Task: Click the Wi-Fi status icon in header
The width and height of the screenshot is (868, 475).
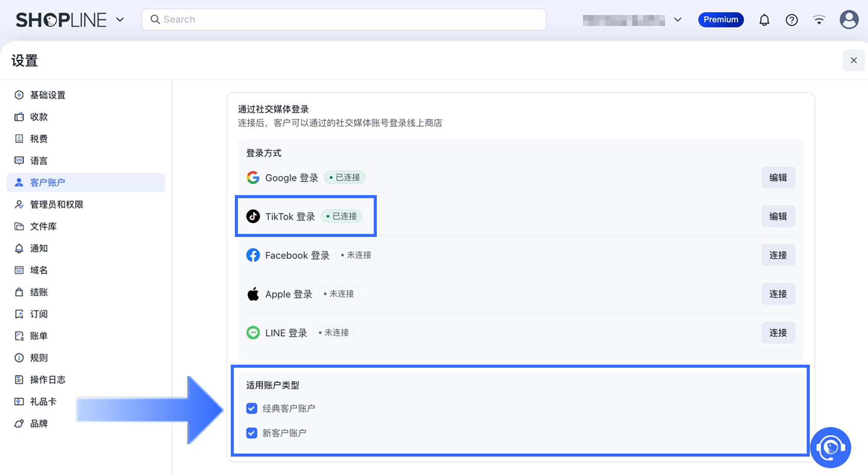Action: pos(819,20)
